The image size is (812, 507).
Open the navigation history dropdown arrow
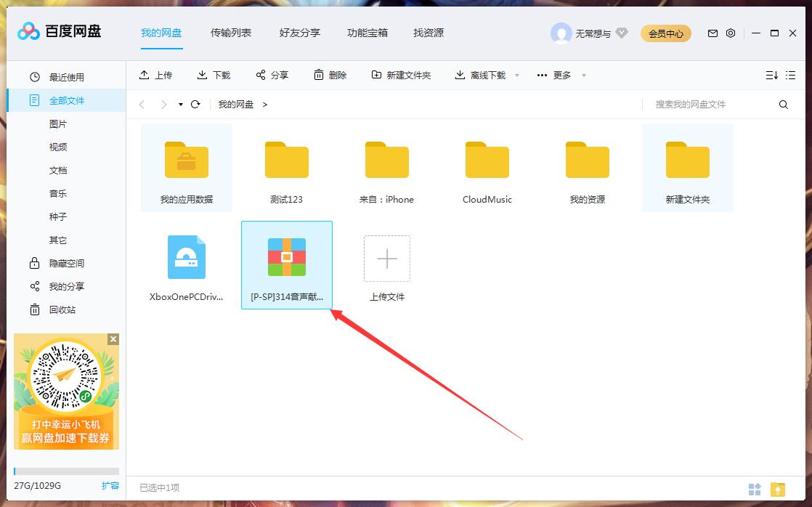181,105
